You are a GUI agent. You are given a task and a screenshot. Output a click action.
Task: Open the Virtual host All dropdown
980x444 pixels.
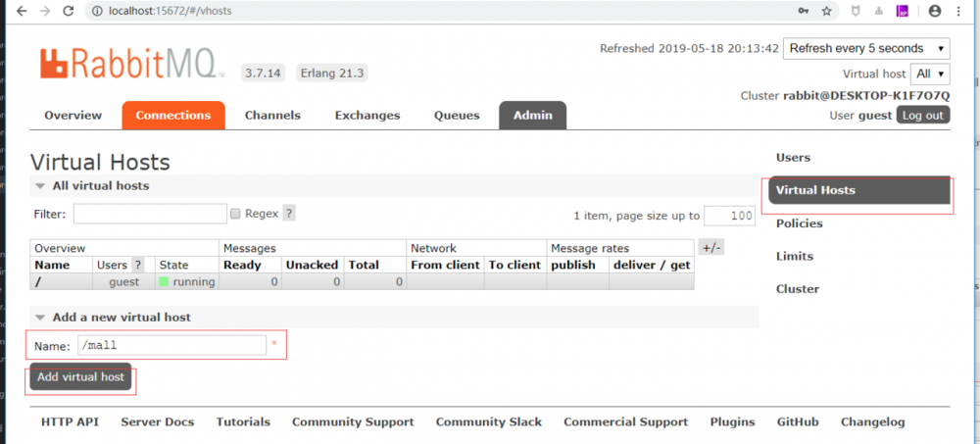(930, 74)
